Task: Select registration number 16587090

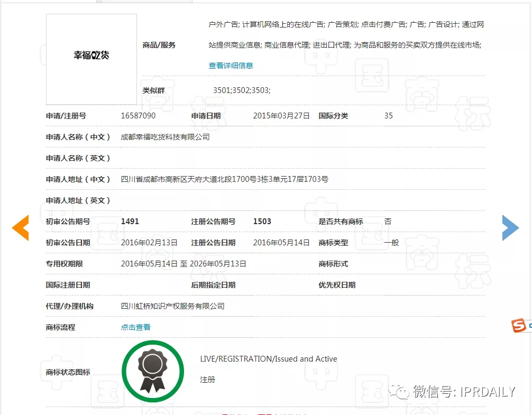Action: pos(138,116)
